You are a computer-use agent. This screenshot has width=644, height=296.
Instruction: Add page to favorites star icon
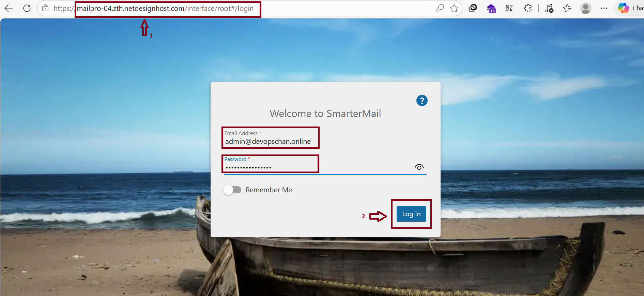click(x=454, y=8)
